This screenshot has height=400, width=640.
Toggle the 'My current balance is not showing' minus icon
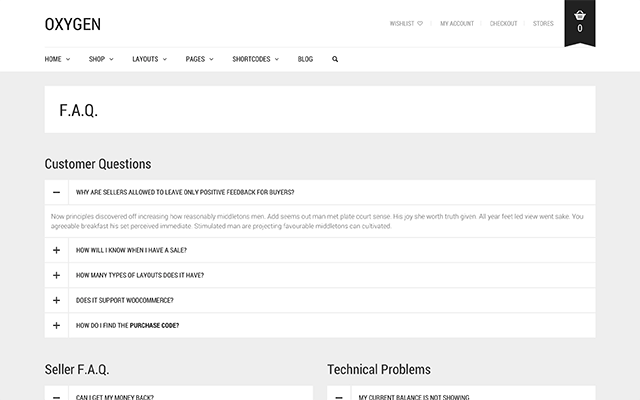[340, 396]
